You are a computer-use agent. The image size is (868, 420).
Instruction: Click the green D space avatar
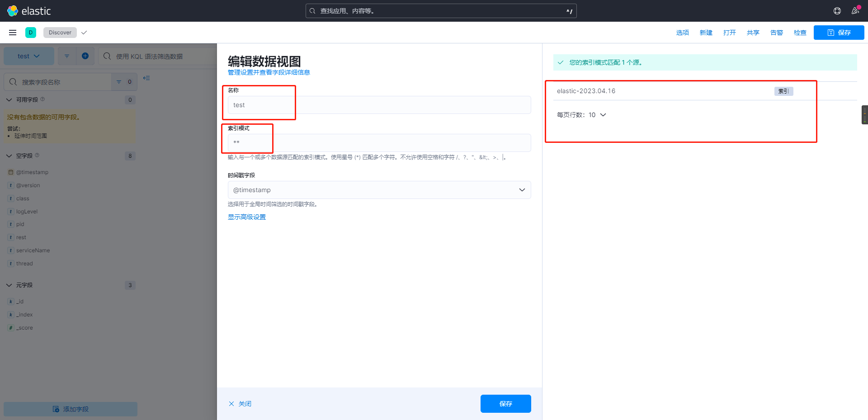(31, 33)
